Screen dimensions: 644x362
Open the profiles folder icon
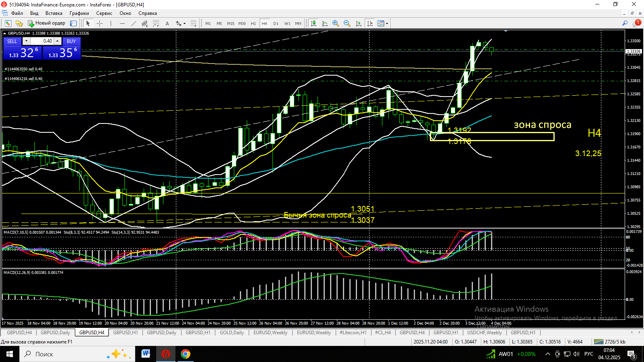(x=19, y=23)
